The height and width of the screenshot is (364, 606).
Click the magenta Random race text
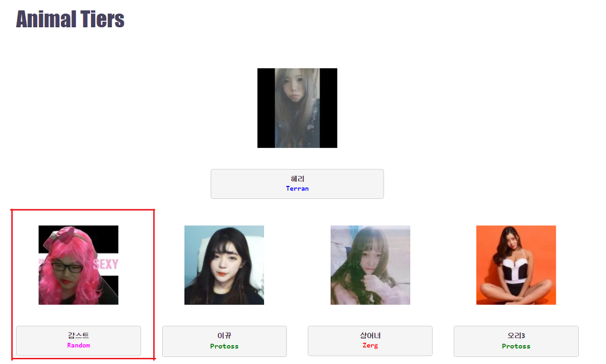(79, 346)
